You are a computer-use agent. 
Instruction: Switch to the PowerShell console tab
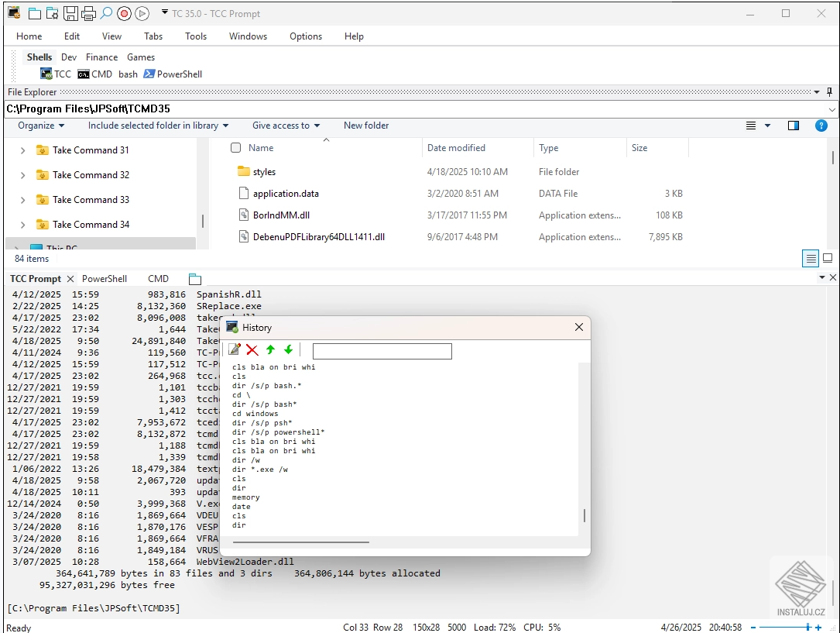(x=105, y=279)
